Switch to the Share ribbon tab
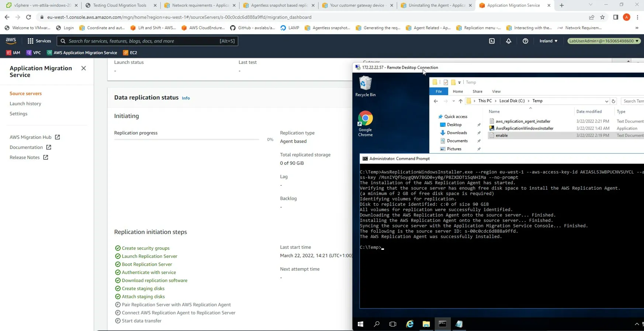The image size is (644, 331). [x=477, y=92]
